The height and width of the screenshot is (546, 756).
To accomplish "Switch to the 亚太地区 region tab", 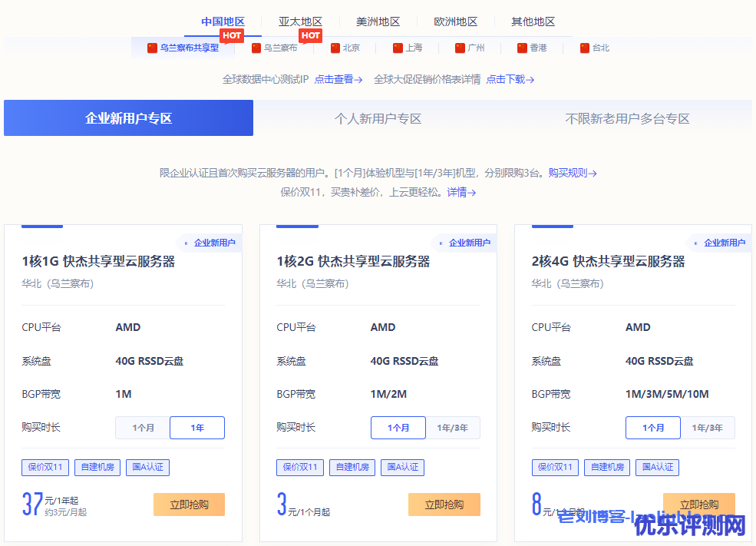I will [300, 22].
